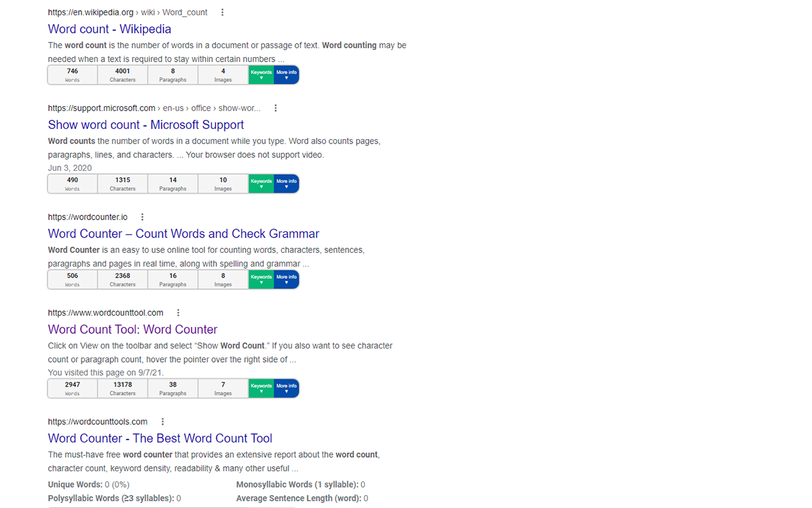Viewport: 812px width, 508px height.
Task: Click Average Sentence Length (word) text
Action: point(302,498)
